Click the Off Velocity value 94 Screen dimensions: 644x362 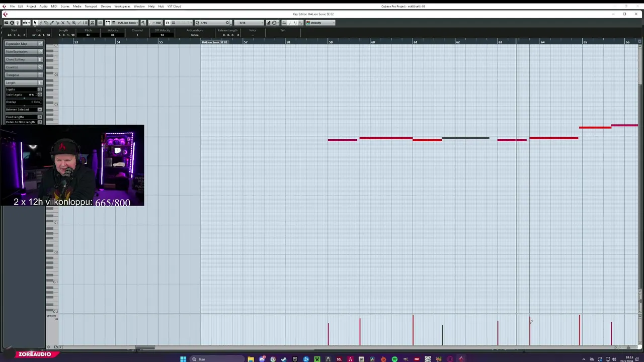(x=162, y=35)
